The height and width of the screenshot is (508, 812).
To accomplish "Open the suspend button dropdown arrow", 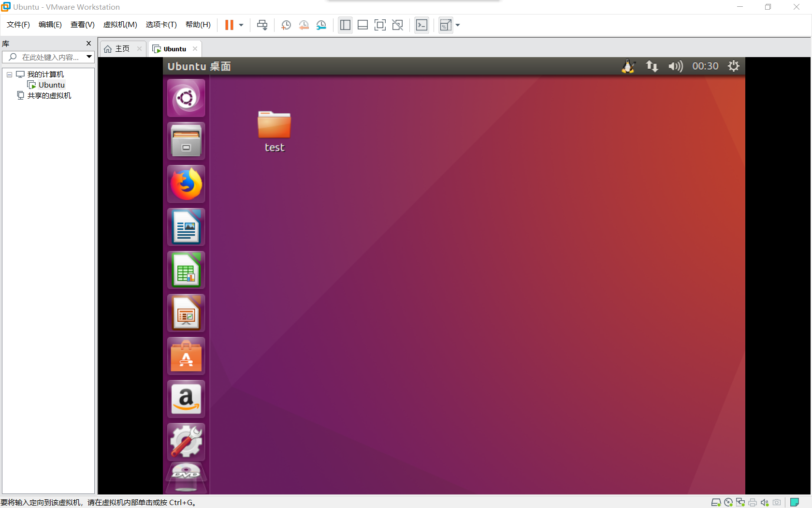I will pyautogui.click(x=240, y=25).
